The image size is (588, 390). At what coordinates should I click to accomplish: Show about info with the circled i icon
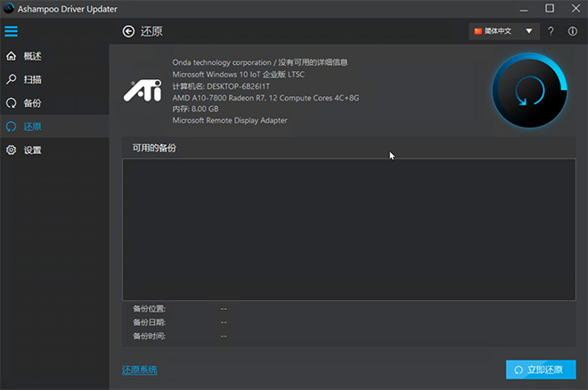(572, 31)
